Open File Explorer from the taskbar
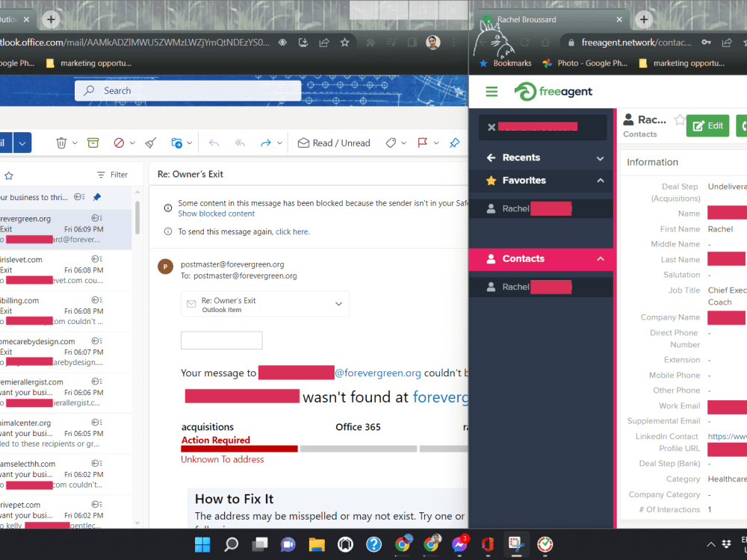The image size is (747, 560). (x=317, y=544)
